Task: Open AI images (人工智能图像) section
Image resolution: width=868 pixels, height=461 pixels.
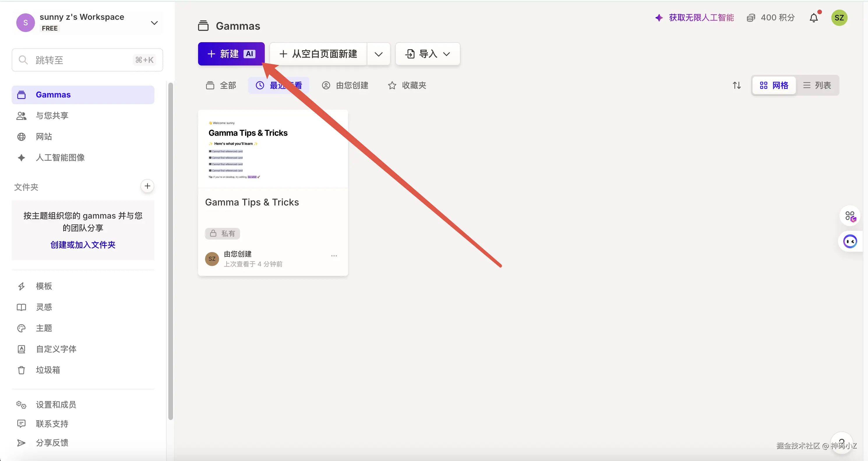Action: coord(60,157)
